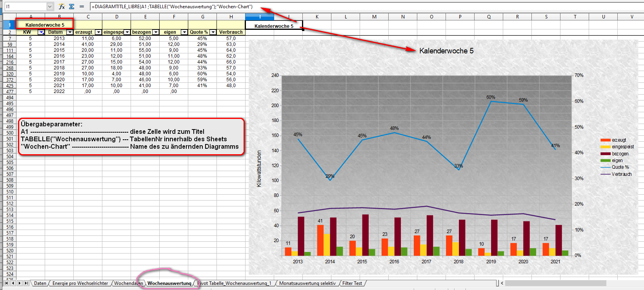This screenshot has width=644, height=290.
Task: Open the Name Box dropdown
Action: click(50, 7)
